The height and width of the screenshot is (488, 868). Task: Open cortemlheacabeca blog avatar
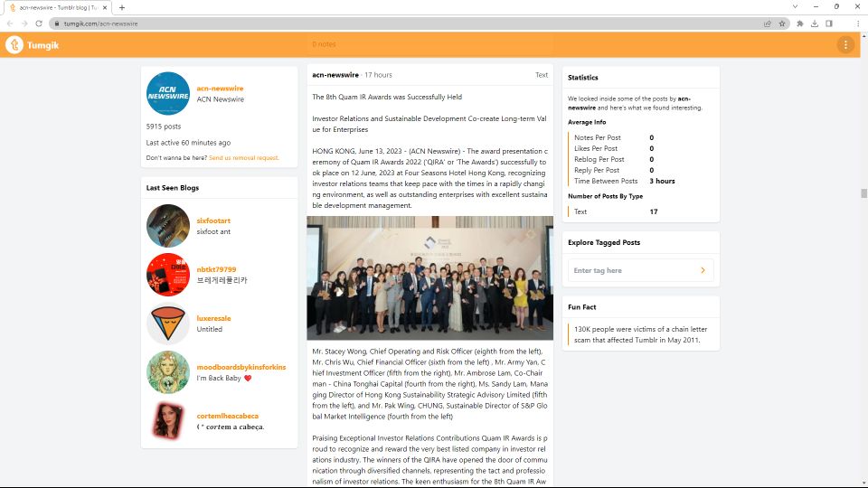[x=168, y=420]
